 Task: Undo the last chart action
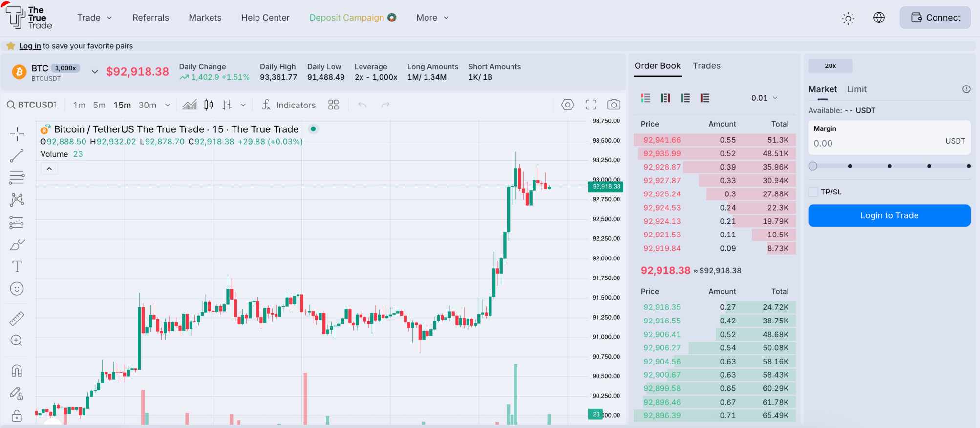tap(362, 105)
